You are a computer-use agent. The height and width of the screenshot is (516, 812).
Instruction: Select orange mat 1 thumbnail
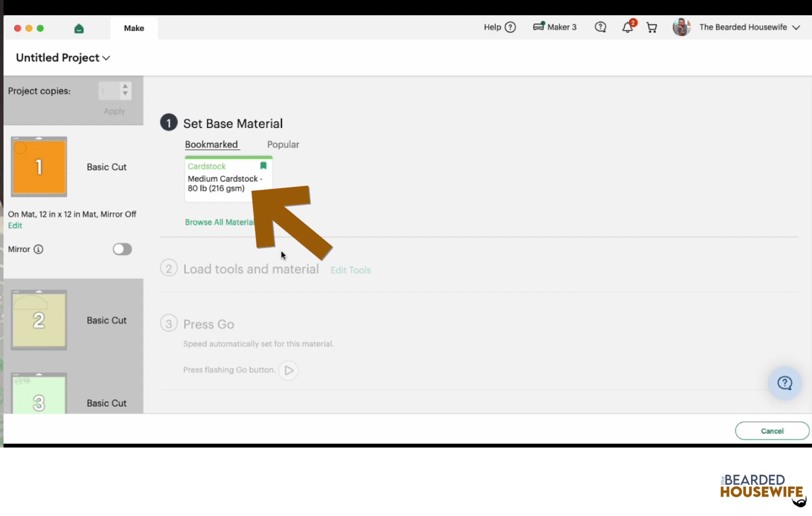pos(39,167)
